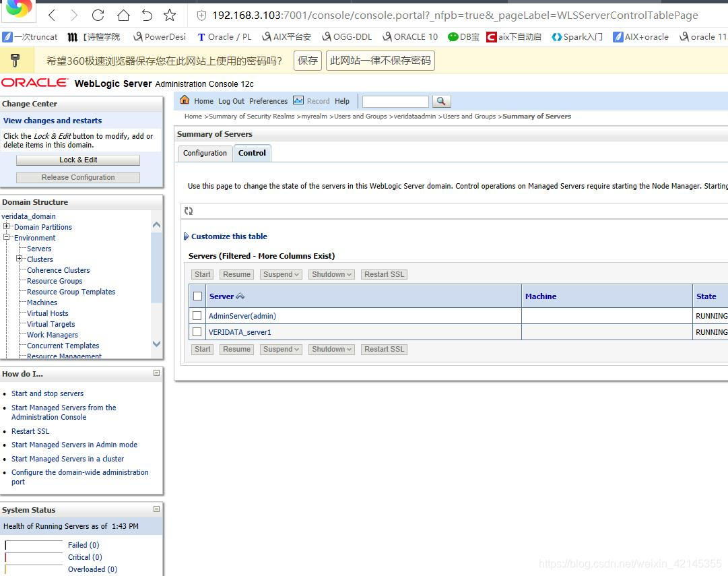This screenshot has height=576, width=728.
Task: Click the browser back arrow
Action: pos(52,15)
